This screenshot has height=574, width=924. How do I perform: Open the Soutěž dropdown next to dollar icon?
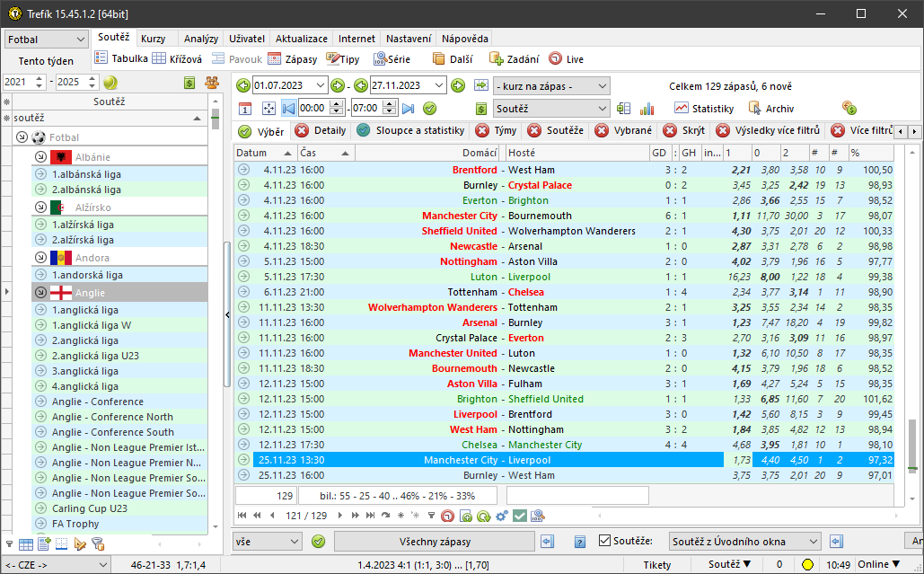[x=551, y=109]
